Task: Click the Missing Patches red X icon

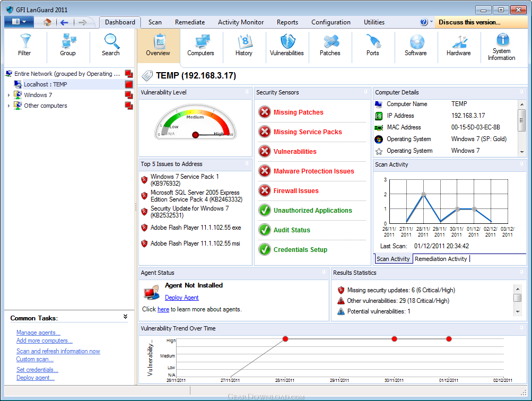Action: [265, 112]
